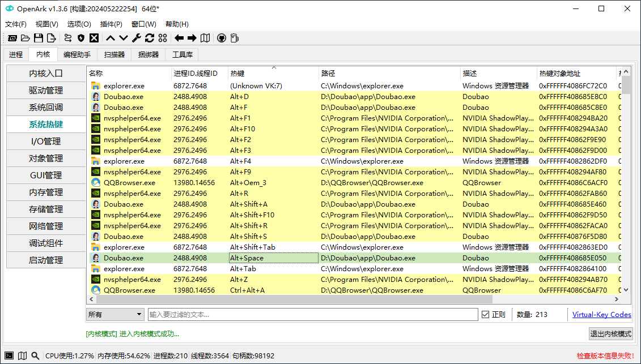Screen dimensions: 641x364
Task: Click the beer mug icon in toolbar
Action: [x=235, y=38]
